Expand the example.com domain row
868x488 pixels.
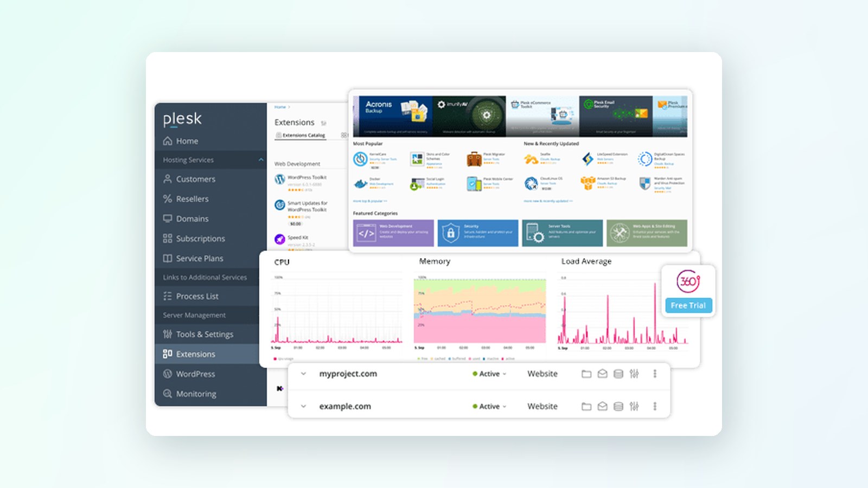[x=303, y=406]
